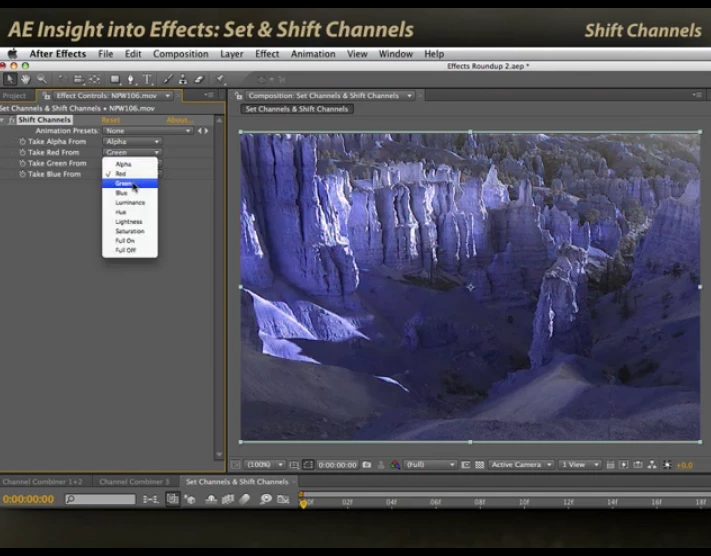Open the Composition menu
Screen dimensions: 711x556
(180, 54)
